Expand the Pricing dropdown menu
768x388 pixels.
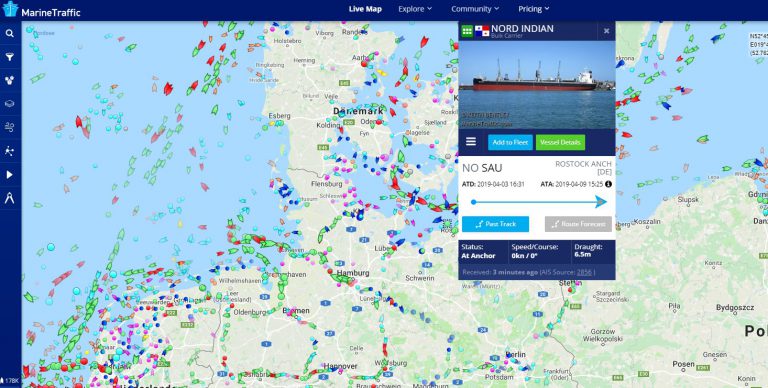click(534, 9)
